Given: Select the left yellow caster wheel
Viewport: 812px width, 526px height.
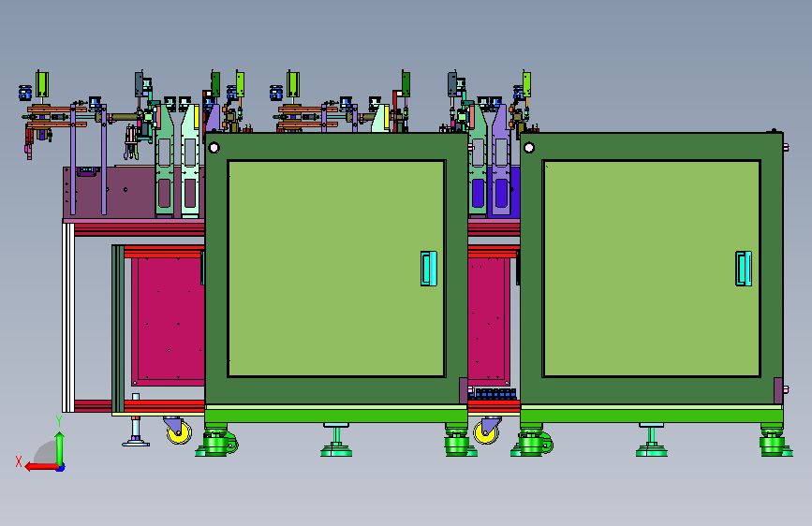Looking at the screenshot, I should [180, 432].
